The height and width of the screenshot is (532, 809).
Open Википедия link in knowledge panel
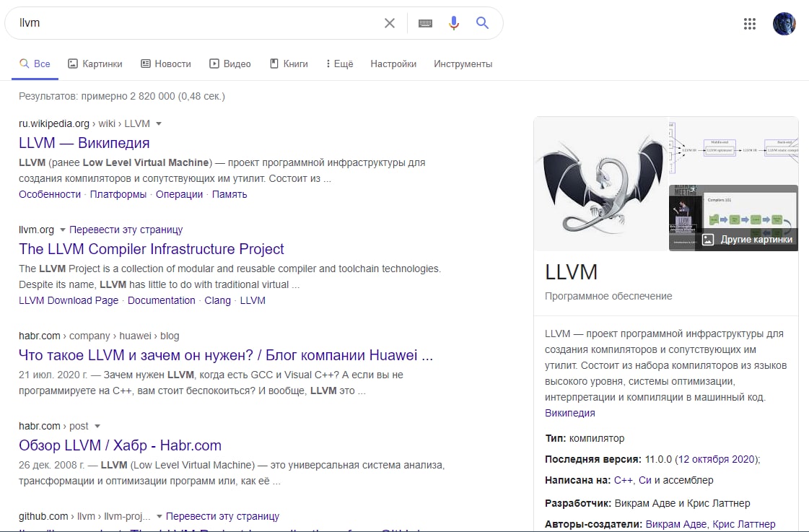tap(569, 414)
